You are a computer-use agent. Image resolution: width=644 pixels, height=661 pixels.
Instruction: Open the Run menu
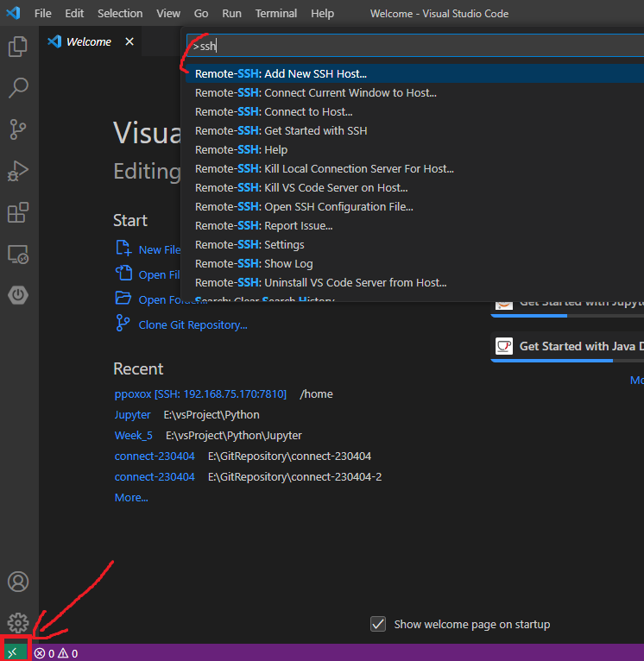pos(231,14)
